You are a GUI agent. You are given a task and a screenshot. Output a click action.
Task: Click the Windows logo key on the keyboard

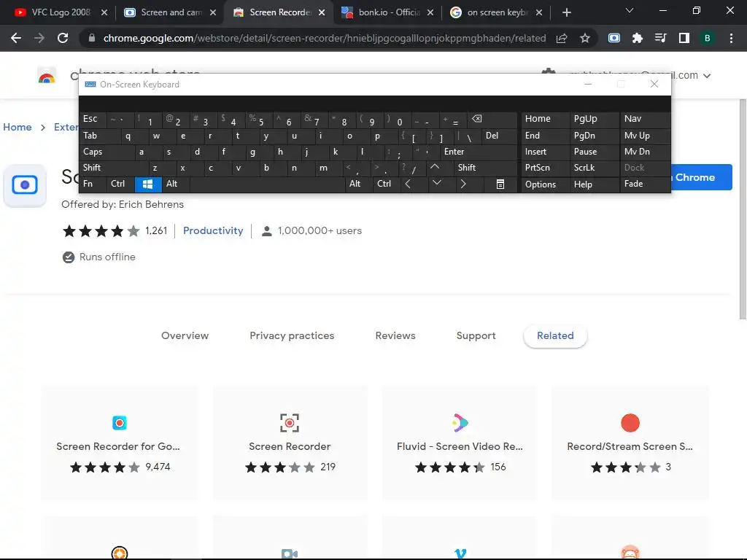coord(148,184)
